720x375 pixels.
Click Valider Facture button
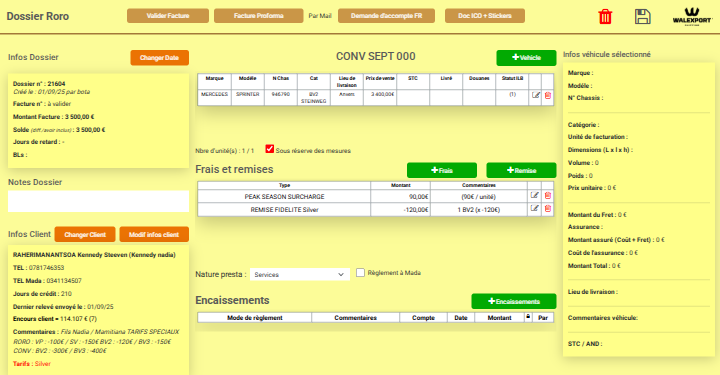click(x=168, y=16)
